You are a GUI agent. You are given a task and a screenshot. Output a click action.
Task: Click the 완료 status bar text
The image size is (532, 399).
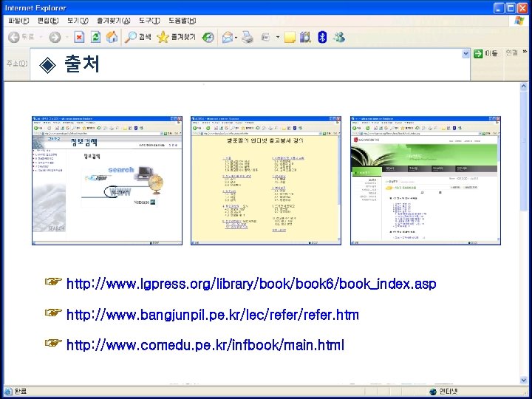[20, 391]
